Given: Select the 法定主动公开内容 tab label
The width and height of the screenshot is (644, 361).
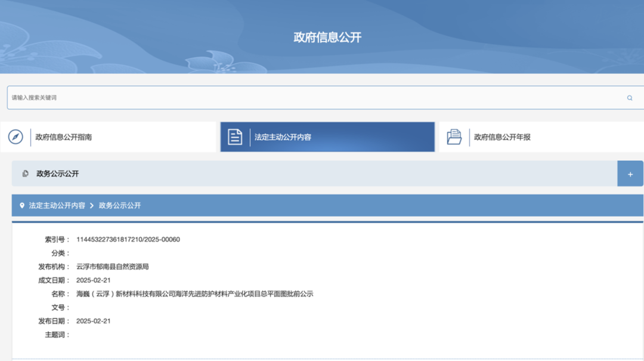Looking at the screenshot, I should [x=283, y=137].
